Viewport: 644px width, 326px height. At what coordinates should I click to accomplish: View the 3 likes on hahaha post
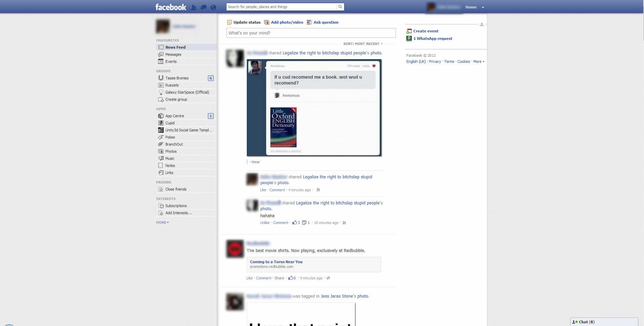coord(296,223)
